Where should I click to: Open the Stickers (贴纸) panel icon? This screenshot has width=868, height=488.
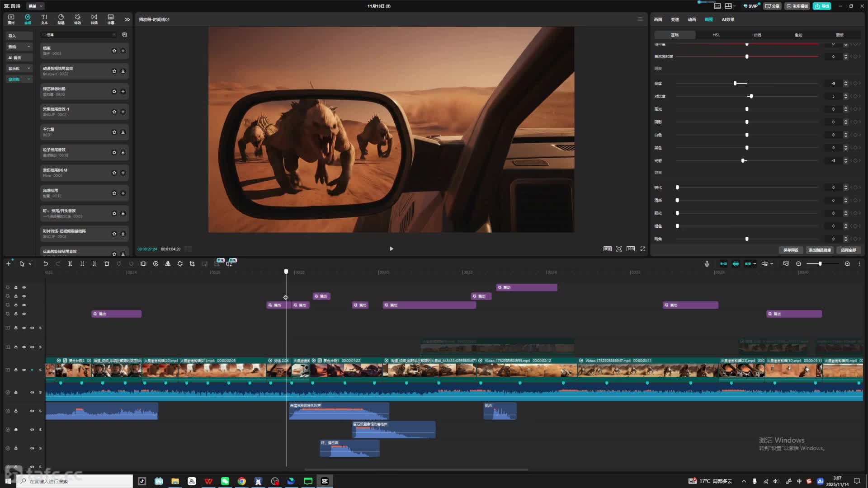point(61,19)
